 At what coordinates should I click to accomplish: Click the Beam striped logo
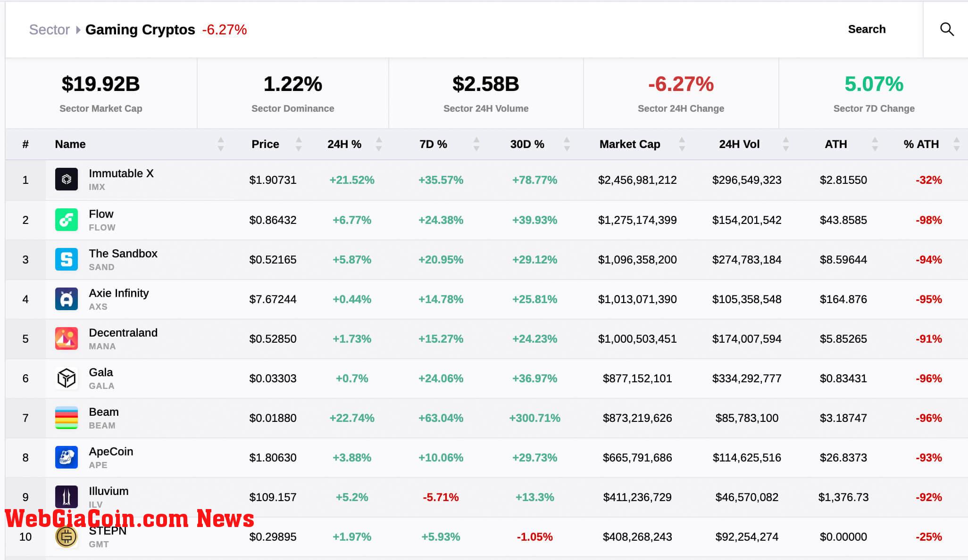click(67, 418)
